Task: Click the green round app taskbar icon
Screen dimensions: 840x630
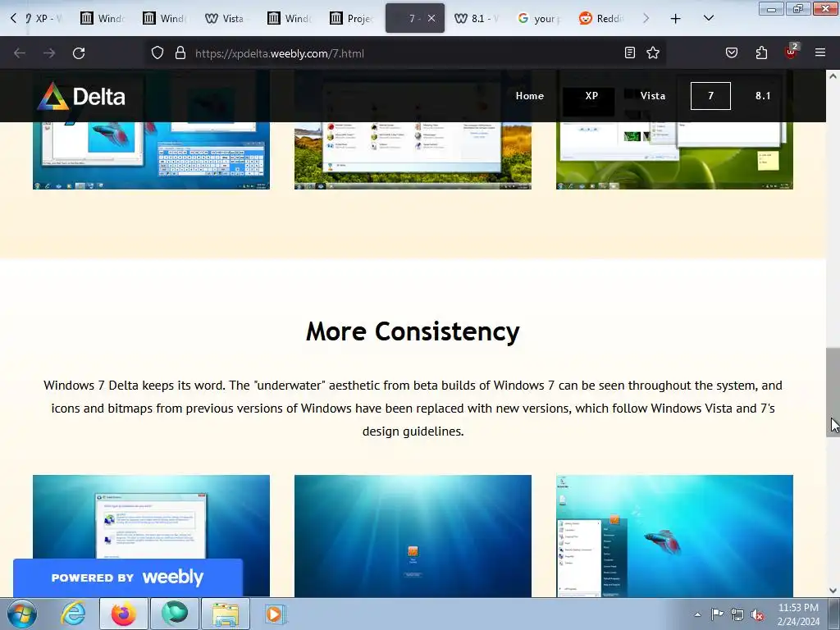Action: (175, 614)
